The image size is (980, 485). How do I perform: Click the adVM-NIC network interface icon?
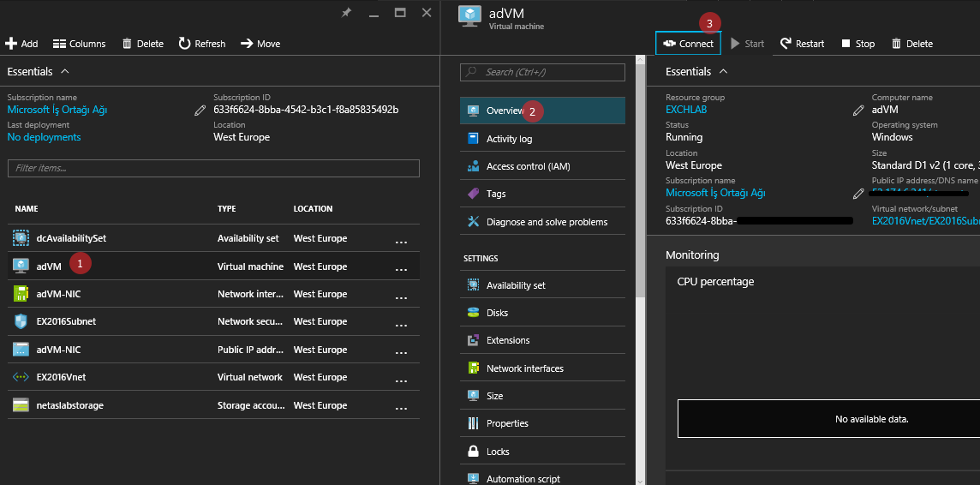[21, 294]
